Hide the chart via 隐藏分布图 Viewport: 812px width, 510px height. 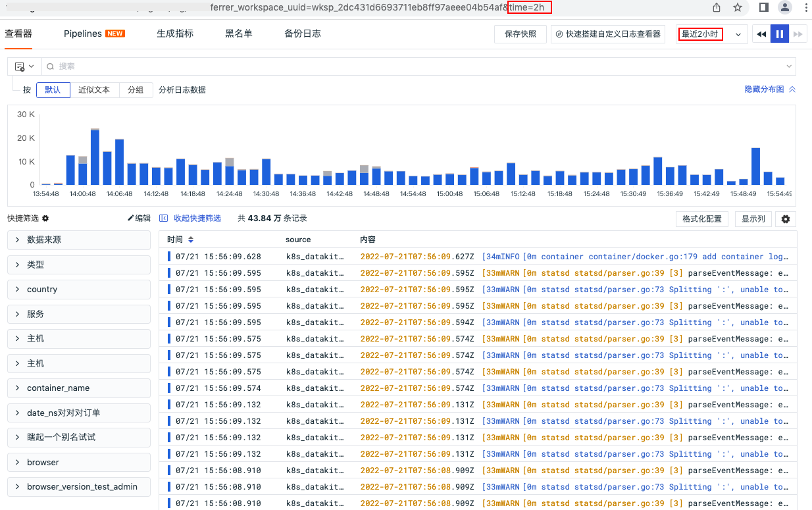[770, 89]
